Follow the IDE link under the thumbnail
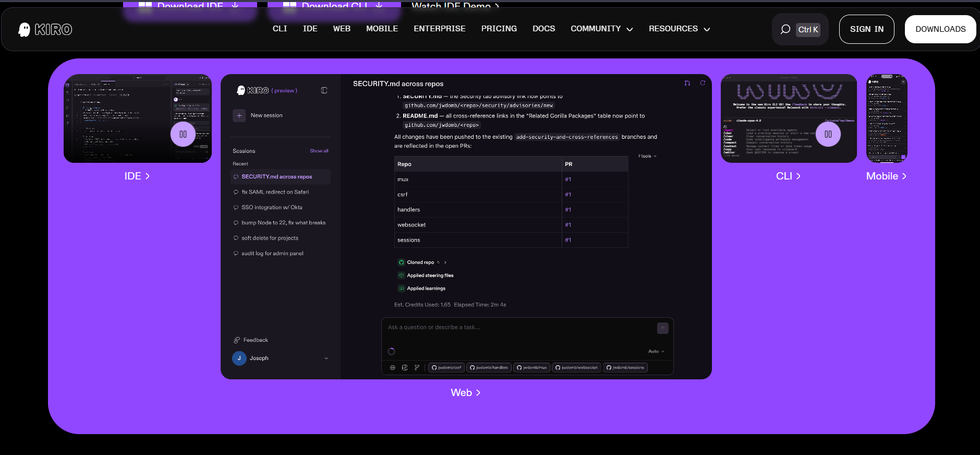 tap(137, 176)
